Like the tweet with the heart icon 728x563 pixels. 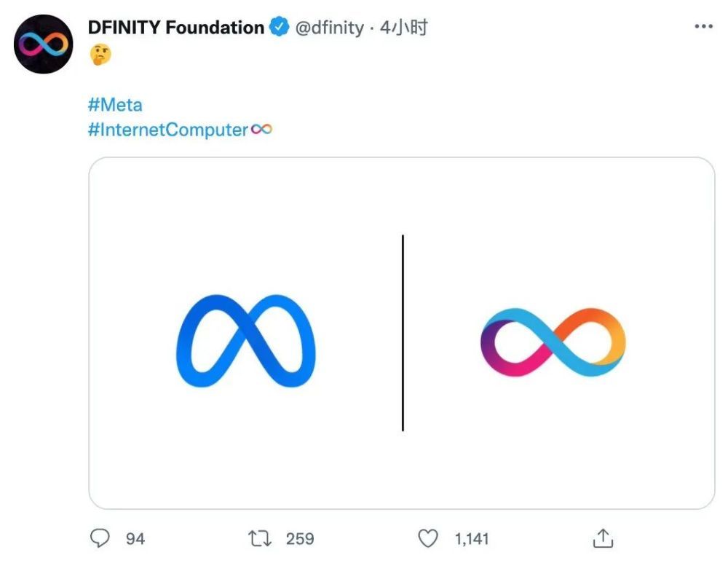click(429, 538)
